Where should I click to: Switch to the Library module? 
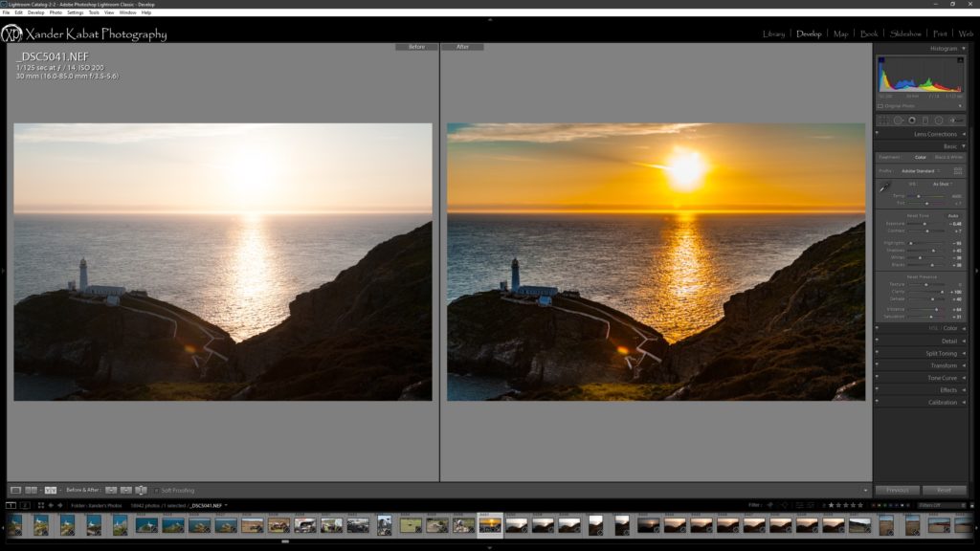pos(773,34)
